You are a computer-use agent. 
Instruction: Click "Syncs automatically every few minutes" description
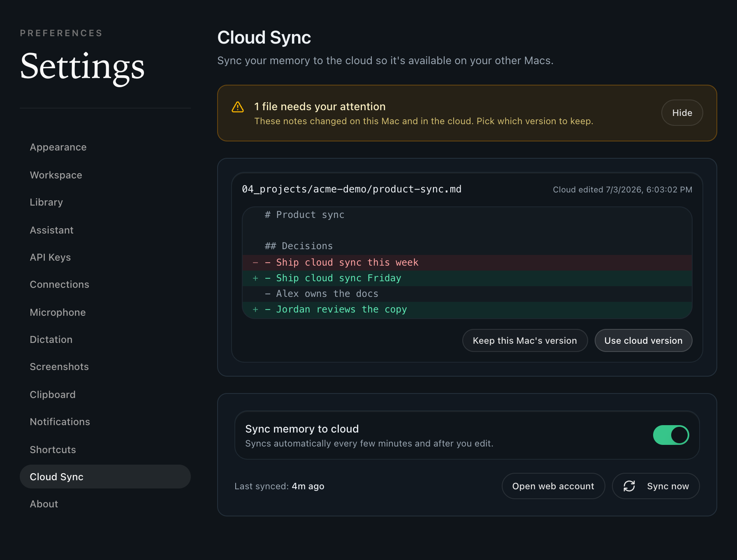(x=369, y=444)
